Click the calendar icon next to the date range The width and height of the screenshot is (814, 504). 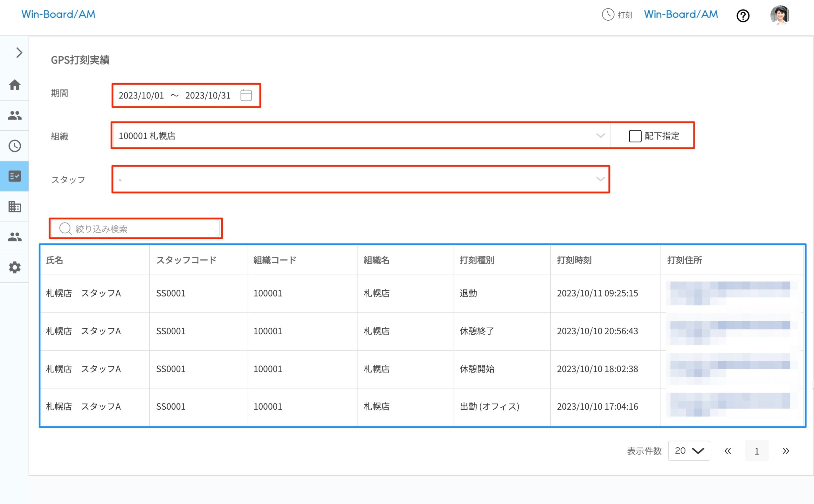246,95
